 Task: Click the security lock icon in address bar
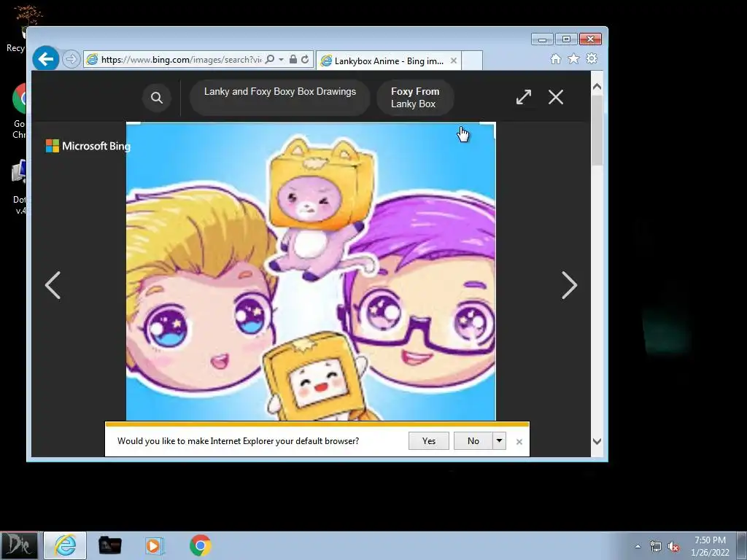coord(293,59)
